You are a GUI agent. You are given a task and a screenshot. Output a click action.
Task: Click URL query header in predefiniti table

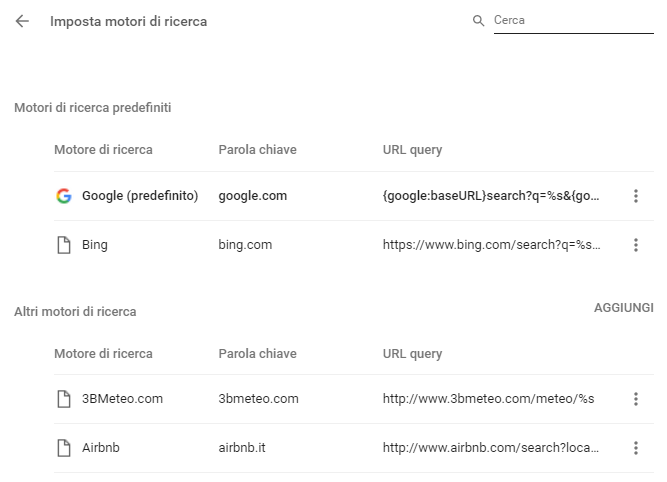pyautogui.click(x=413, y=150)
